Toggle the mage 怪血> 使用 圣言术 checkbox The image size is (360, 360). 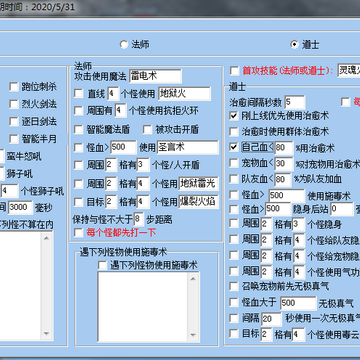[x=78, y=147]
